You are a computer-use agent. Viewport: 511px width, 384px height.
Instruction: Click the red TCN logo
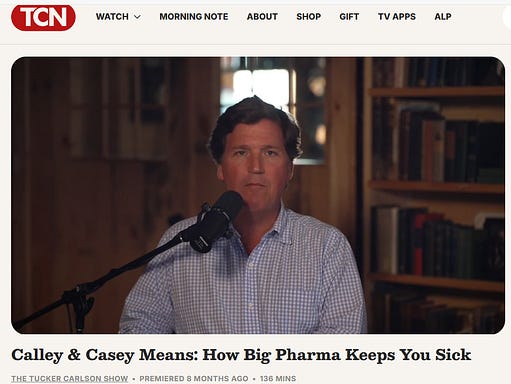[x=43, y=17]
